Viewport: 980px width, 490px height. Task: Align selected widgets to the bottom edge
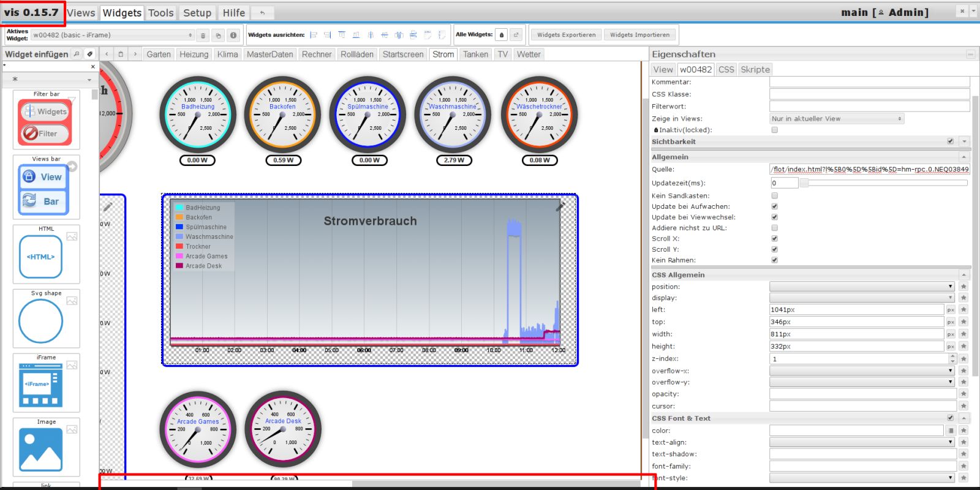[x=356, y=35]
